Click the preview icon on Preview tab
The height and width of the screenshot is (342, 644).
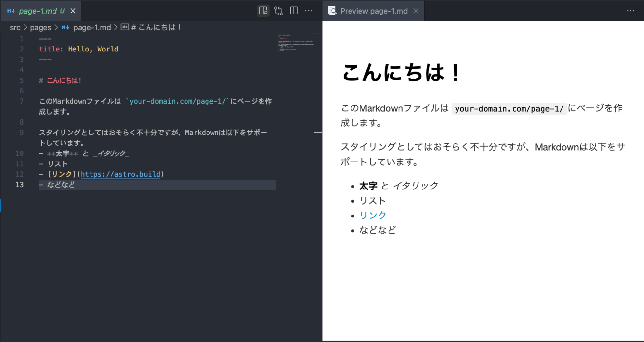(332, 11)
